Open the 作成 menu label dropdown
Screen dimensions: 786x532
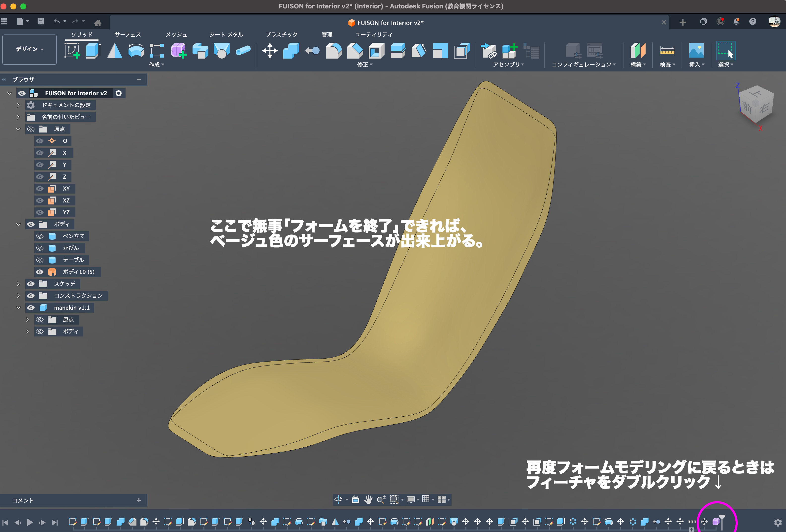tap(156, 65)
